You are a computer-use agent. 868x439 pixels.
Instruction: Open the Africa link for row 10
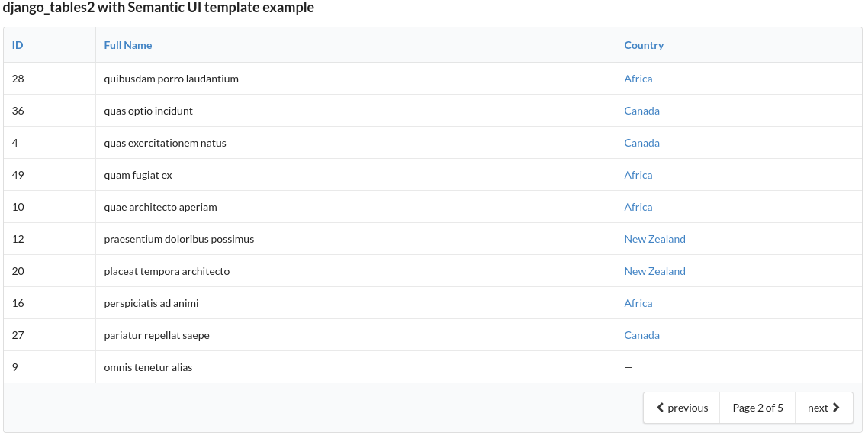[638, 207]
